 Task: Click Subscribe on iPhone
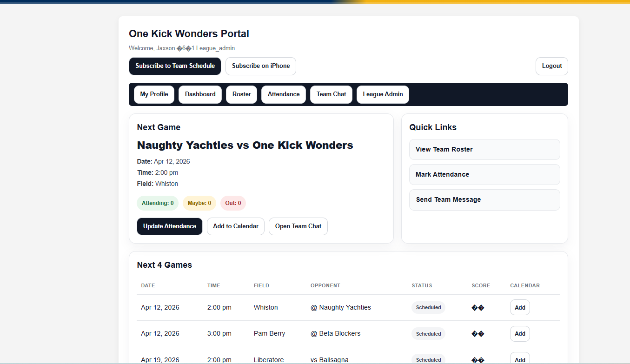[x=260, y=66]
